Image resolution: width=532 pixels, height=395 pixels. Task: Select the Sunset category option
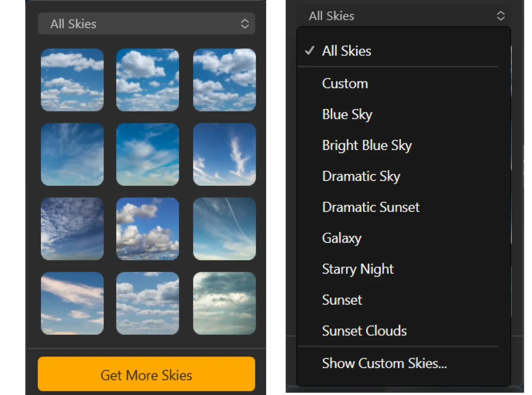pos(342,300)
